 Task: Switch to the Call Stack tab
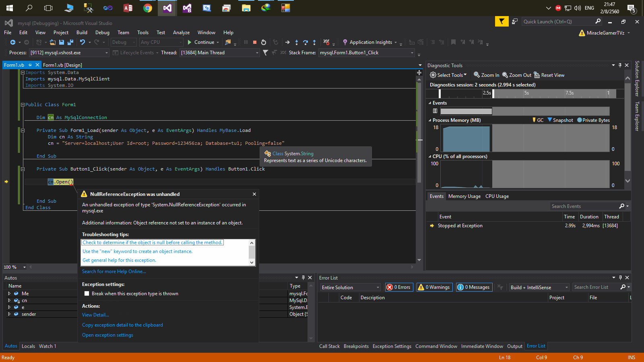[x=329, y=346]
